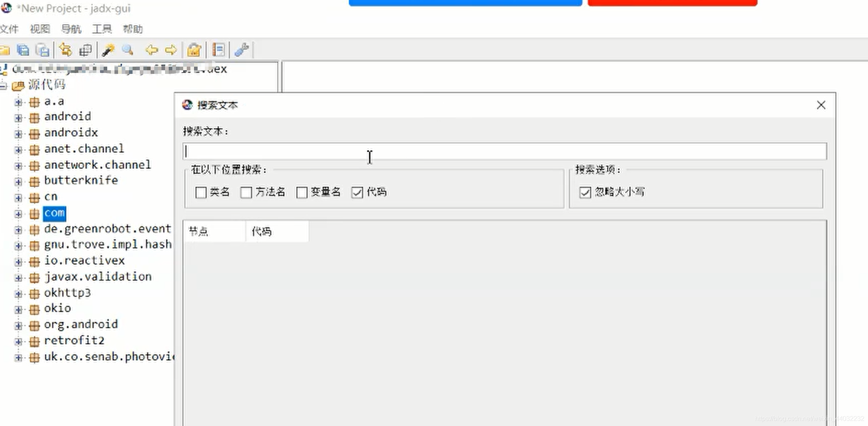Select the anetwork.channel package label
The height and width of the screenshot is (426, 868).
click(x=98, y=165)
